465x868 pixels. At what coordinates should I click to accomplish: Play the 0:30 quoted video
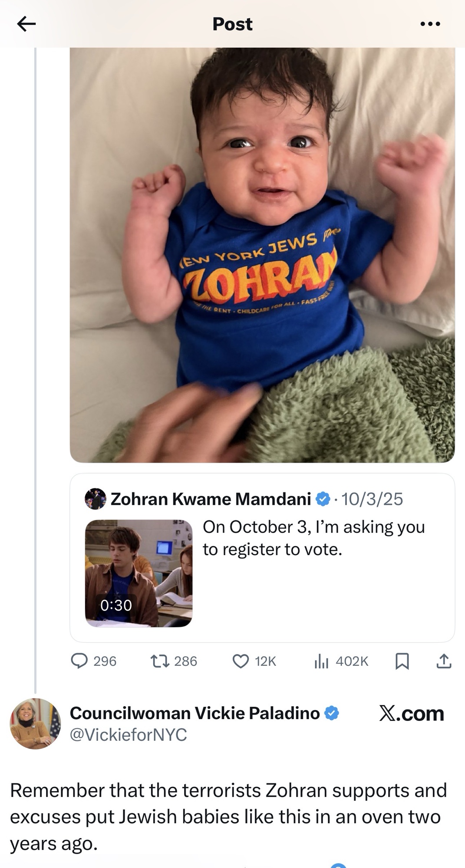(139, 573)
